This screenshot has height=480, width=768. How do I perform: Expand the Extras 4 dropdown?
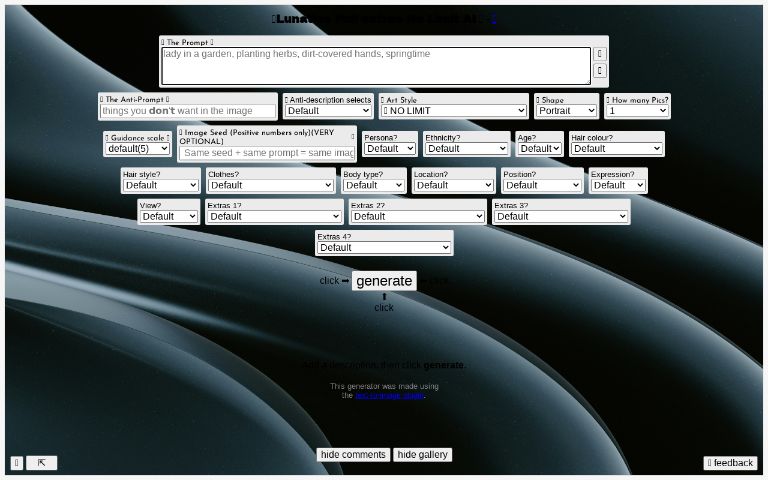(384, 248)
